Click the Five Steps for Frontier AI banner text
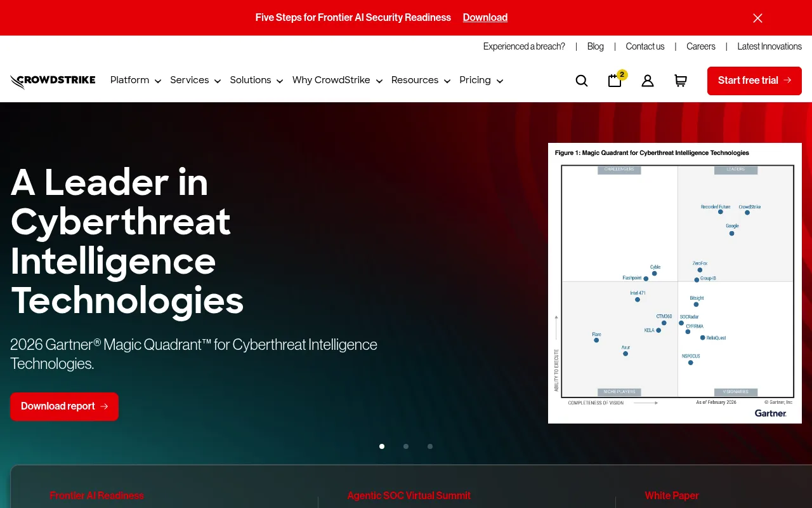This screenshot has width=812, height=508. pyautogui.click(x=353, y=18)
